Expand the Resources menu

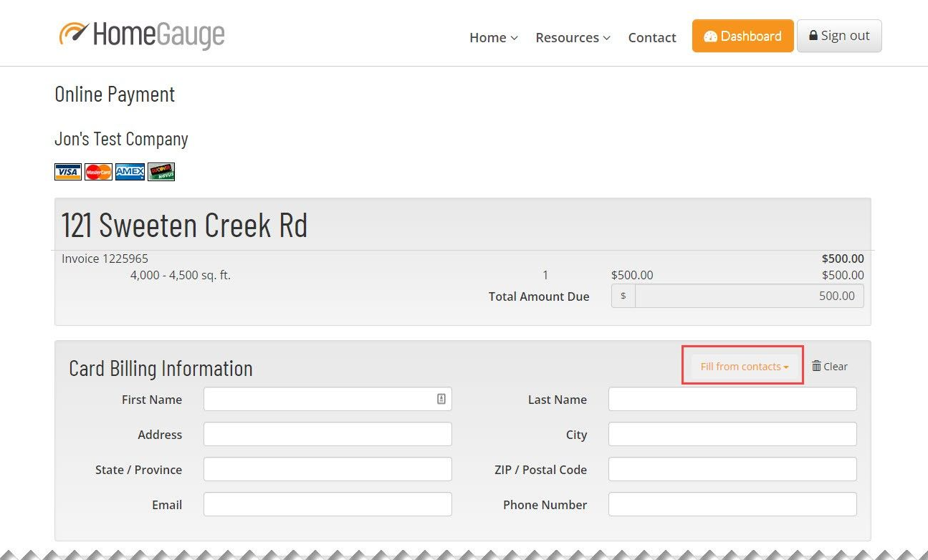[573, 37]
